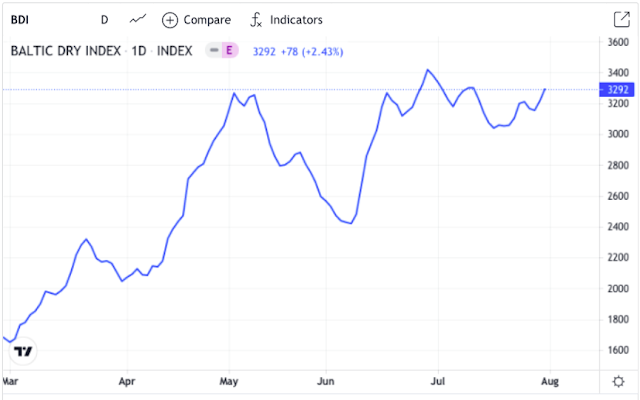The height and width of the screenshot is (400, 640).
Task: Click the 3000 price axis label
Action: [x=618, y=134]
